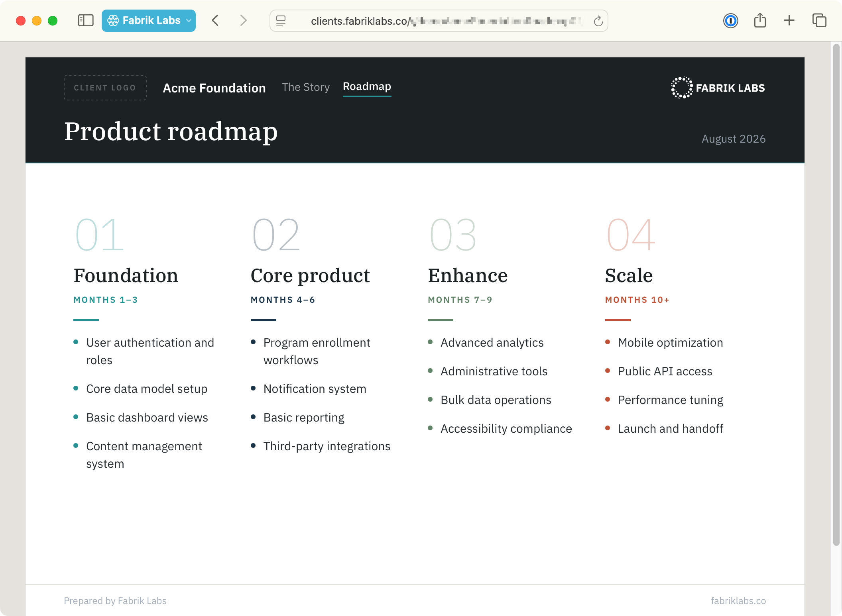Open the 1Password extension icon

coord(730,20)
